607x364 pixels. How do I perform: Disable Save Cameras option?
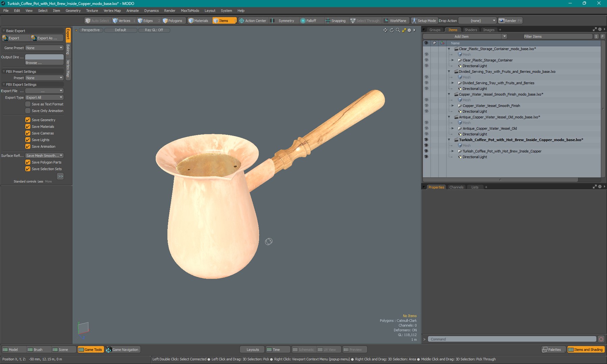coord(28,133)
